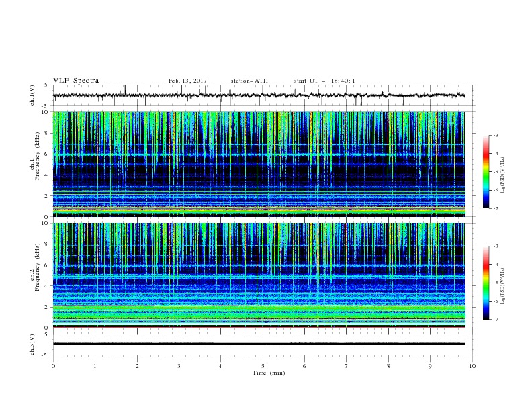Click the "4" kHz tick on ch.2 frequency axis

[x=47, y=286]
